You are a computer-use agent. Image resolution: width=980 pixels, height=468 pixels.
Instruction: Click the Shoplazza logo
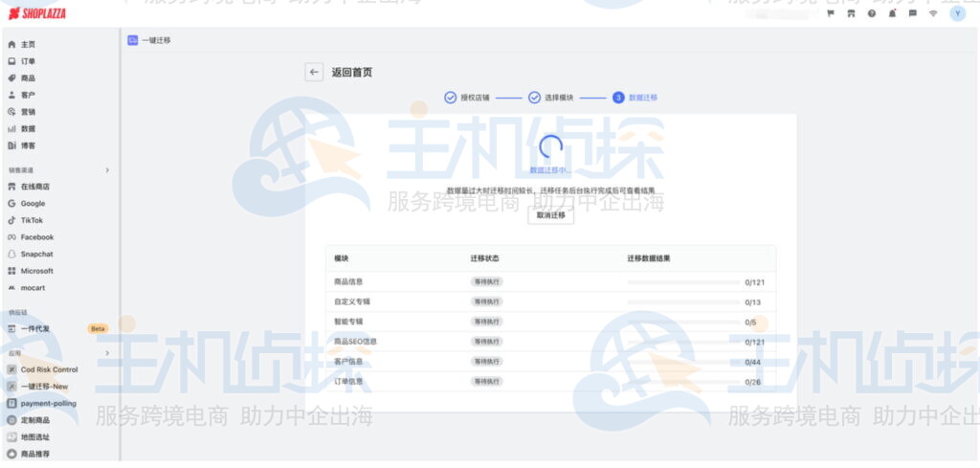(37, 13)
